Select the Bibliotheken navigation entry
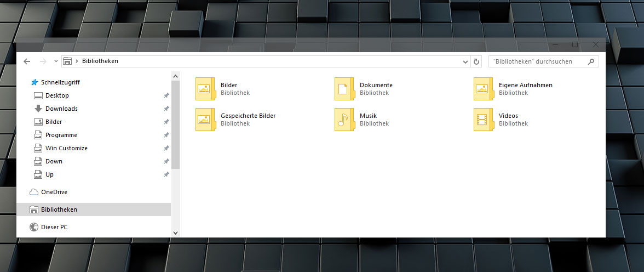Viewport: 644px width, 272px height. tap(94, 209)
